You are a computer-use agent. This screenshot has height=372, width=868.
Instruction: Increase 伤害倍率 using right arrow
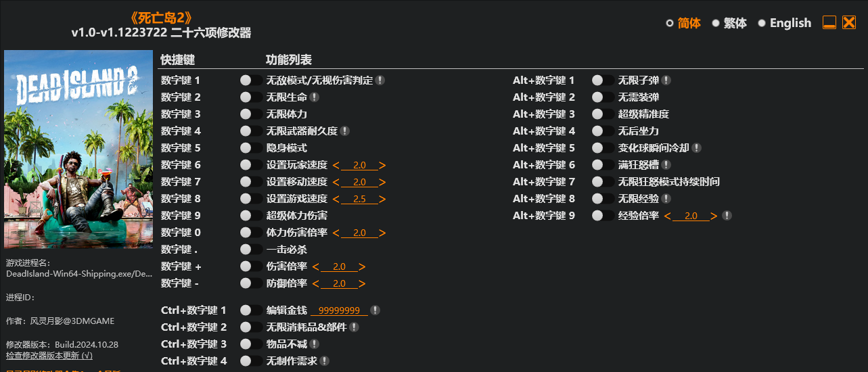[x=362, y=267]
